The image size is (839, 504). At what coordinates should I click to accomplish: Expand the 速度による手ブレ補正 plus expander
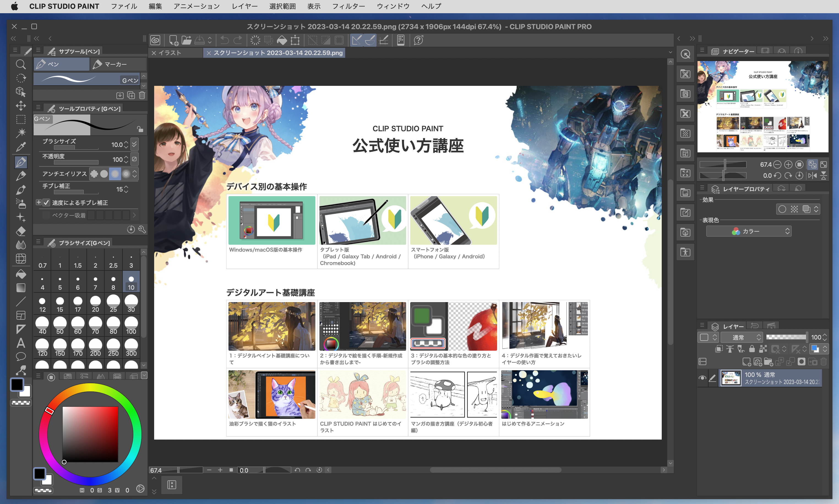point(39,202)
